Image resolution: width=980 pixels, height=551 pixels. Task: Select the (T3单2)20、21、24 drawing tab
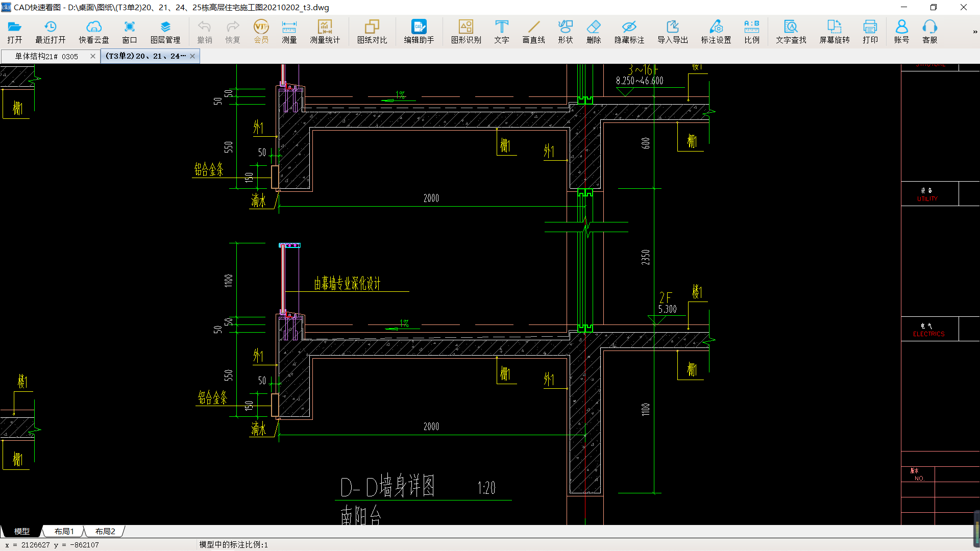tap(145, 56)
